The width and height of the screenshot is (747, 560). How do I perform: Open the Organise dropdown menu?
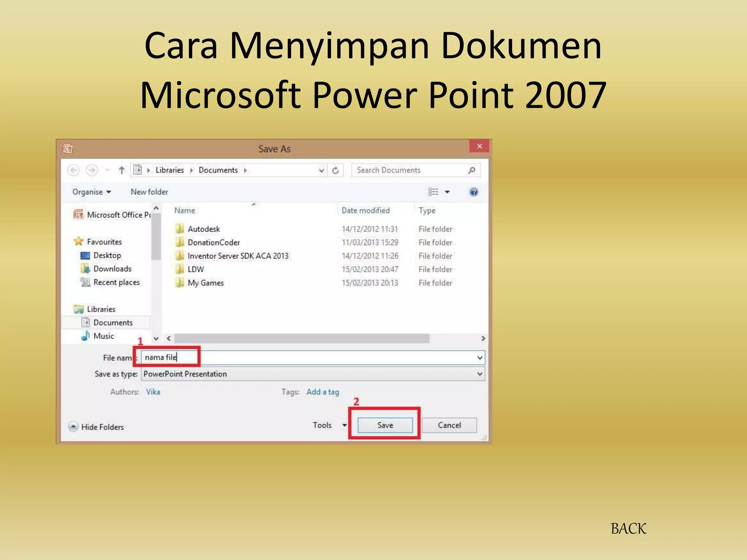click(x=92, y=192)
